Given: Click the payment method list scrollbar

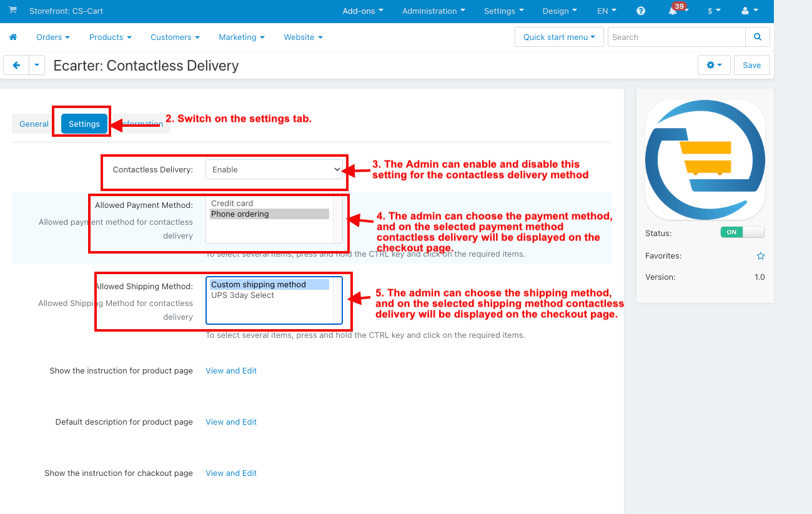Looking at the screenshot, I should tap(337, 219).
